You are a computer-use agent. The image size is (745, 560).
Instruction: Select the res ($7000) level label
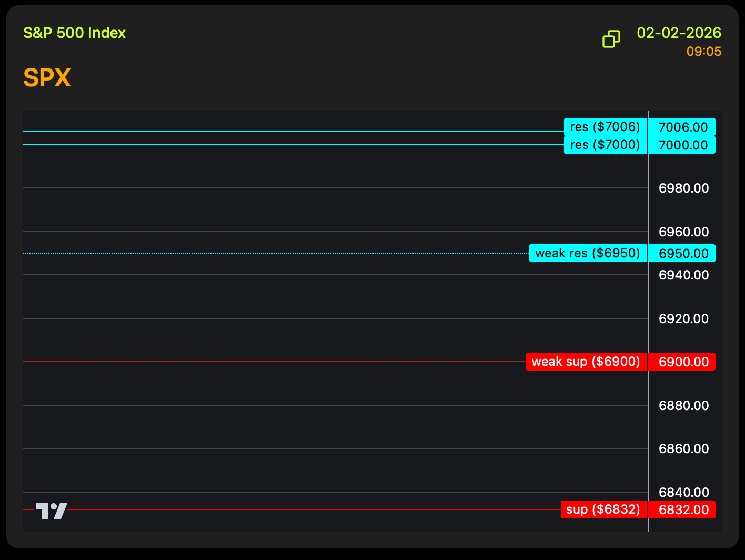point(605,145)
